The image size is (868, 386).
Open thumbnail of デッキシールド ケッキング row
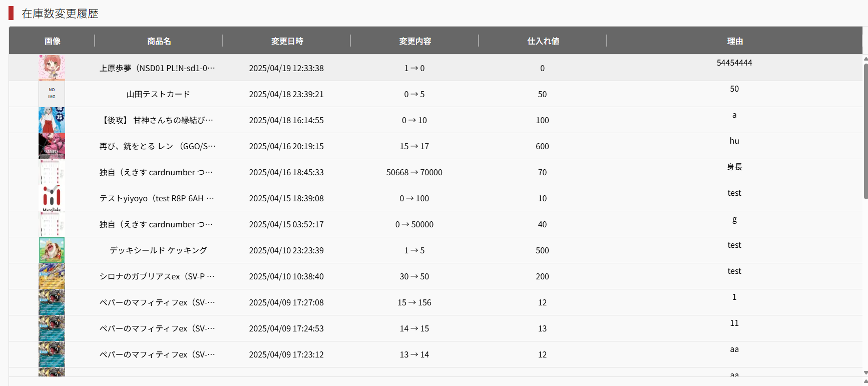point(52,250)
